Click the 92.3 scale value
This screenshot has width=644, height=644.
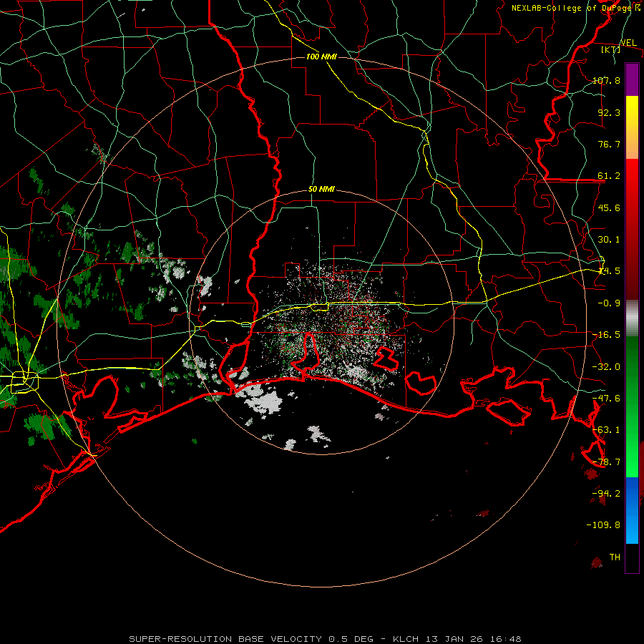pyautogui.click(x=609, y=112)
